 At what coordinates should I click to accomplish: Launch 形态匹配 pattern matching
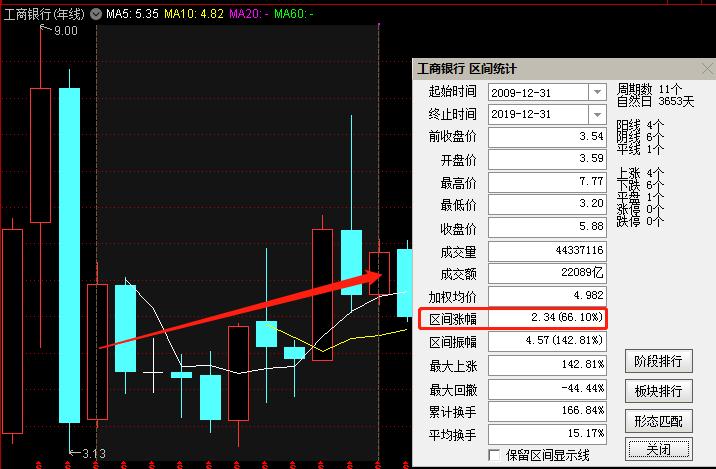click(658, 421)
